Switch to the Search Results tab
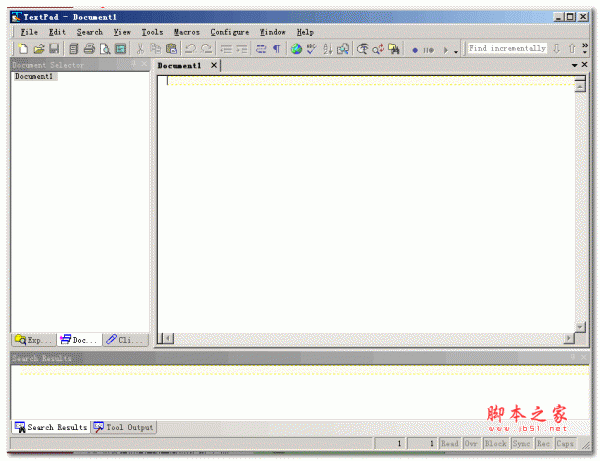 point(51,427)
